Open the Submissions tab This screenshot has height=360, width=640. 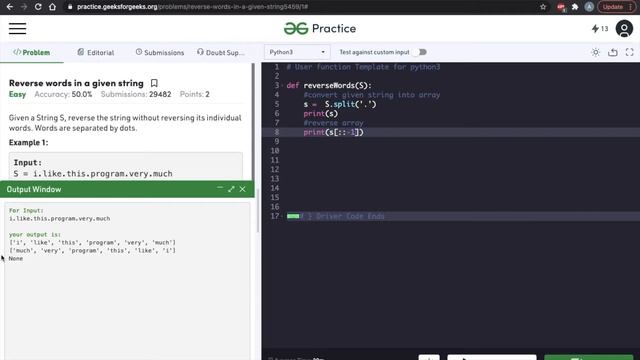[x=160, y=52]
